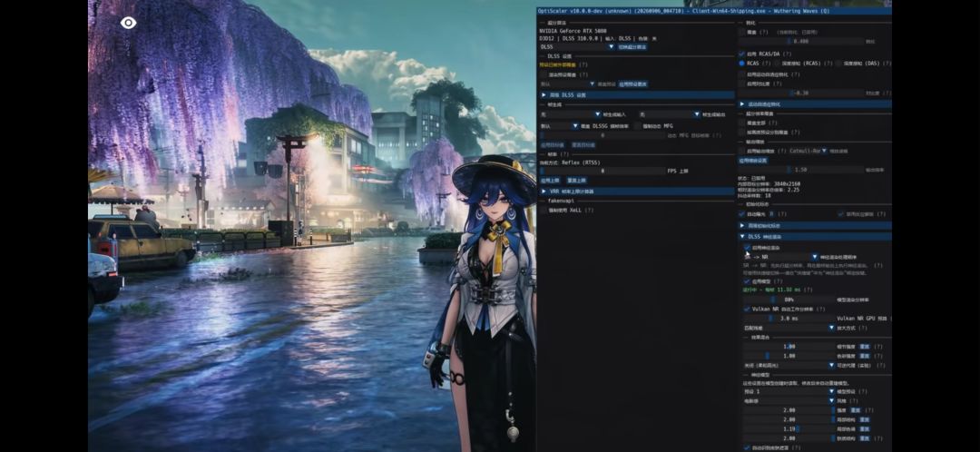
Task: Open the frame generation output dropdown
Action: 669,114
